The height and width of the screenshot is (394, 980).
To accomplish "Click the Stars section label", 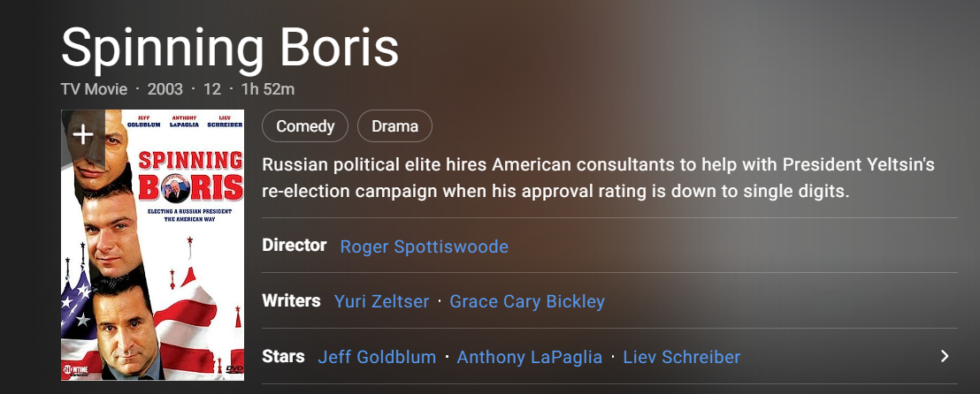I will coord(283,357).
